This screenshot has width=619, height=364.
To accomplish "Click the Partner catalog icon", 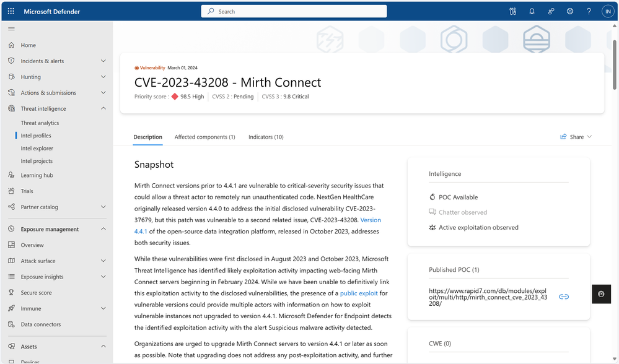I will 11,207.
